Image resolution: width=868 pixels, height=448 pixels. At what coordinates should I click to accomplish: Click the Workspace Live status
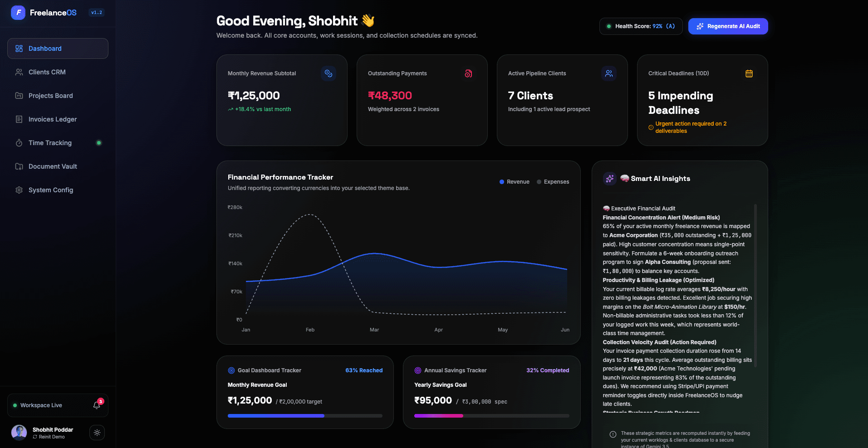click(x=38, y=405)
